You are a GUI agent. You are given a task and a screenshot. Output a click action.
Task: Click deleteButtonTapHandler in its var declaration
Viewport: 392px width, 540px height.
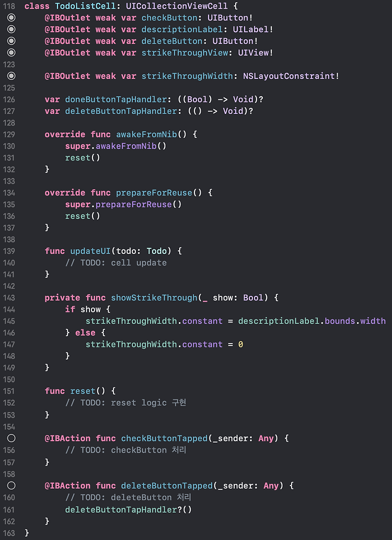coord(121,111)
